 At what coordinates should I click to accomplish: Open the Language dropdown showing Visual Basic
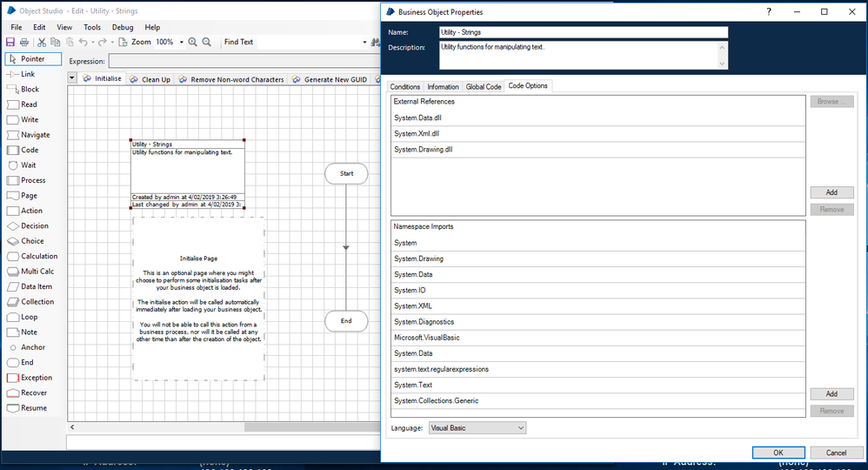coord(477,428)
